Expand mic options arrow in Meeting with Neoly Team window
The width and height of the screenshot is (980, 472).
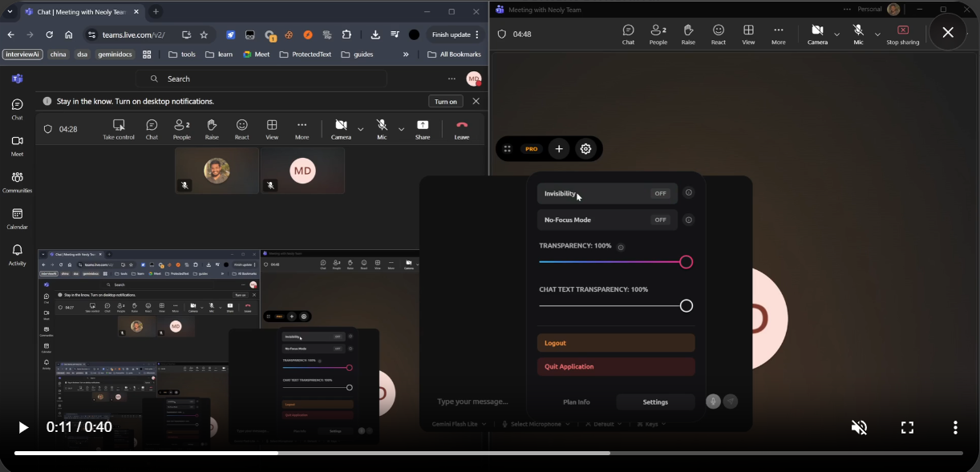coord(877,34)
